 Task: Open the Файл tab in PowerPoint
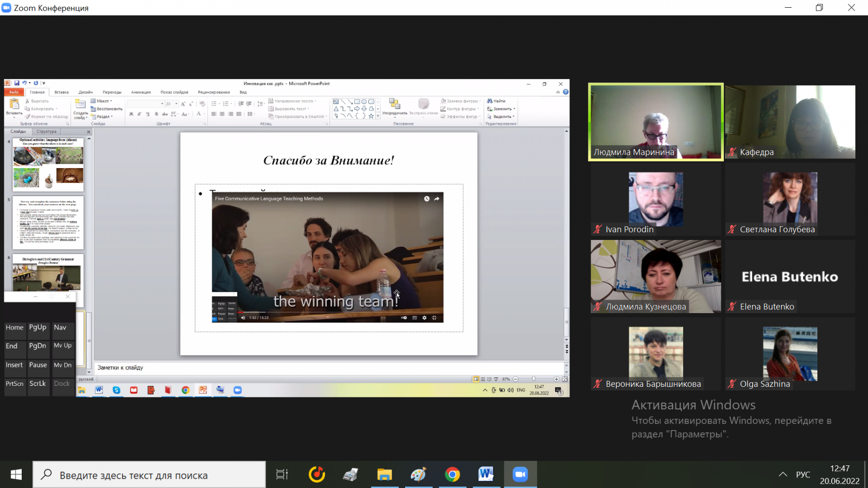coord(14,92)
